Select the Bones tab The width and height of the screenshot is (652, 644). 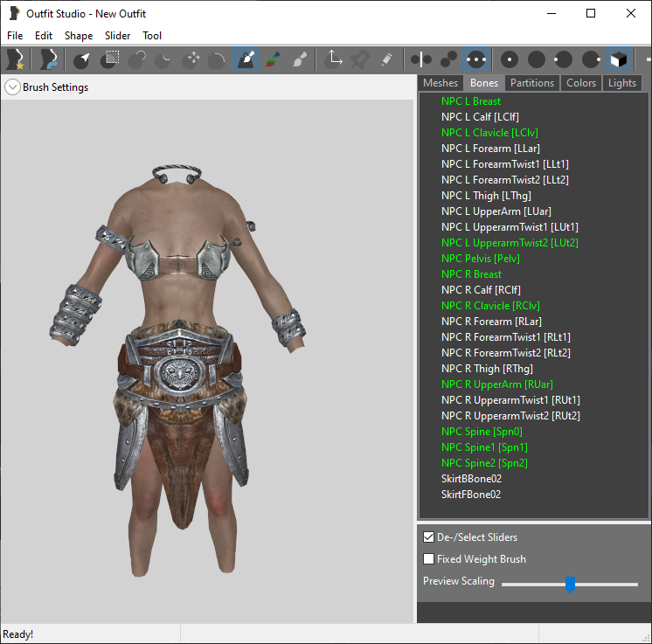(484, 83)
